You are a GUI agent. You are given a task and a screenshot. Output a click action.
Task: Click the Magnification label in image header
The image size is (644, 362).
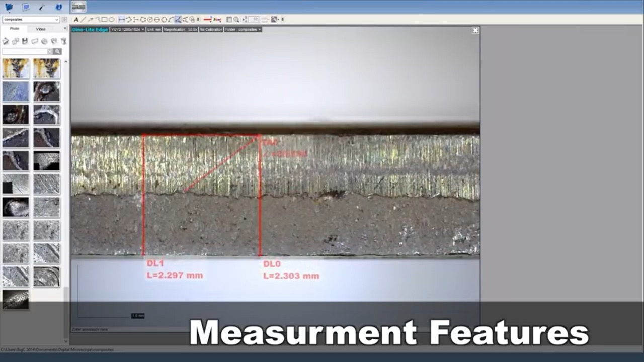pos(180,29)
